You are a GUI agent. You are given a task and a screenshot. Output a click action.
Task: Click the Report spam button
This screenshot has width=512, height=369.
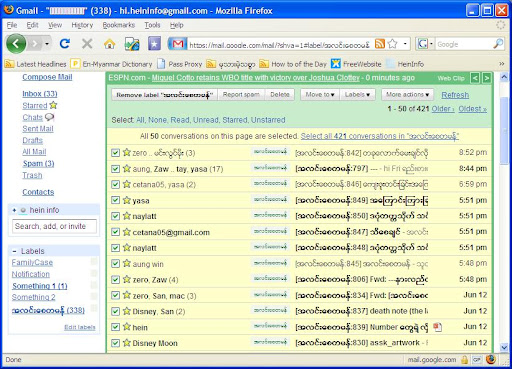241,95
